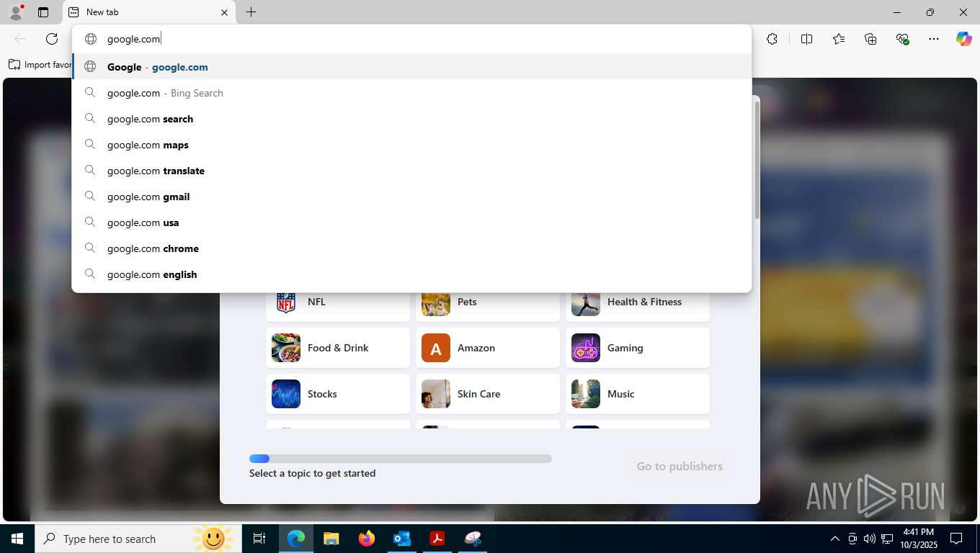Select the Music topic card

click(638, 394)
